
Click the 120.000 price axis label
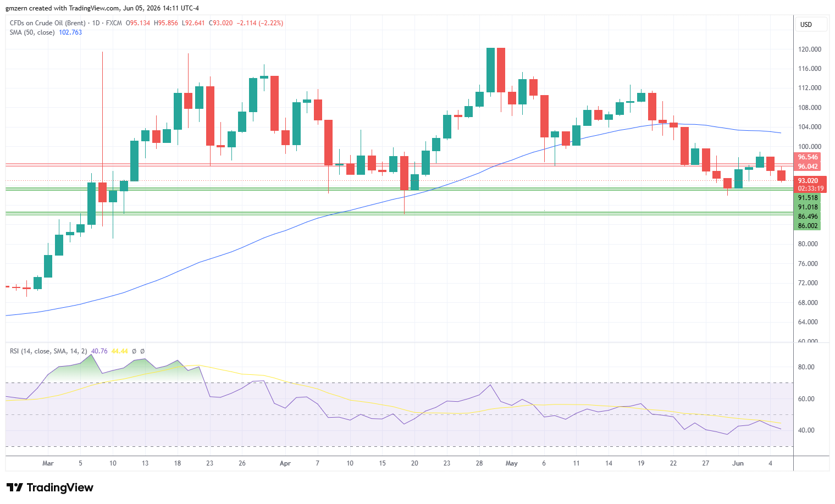click(x=810, y=49)
